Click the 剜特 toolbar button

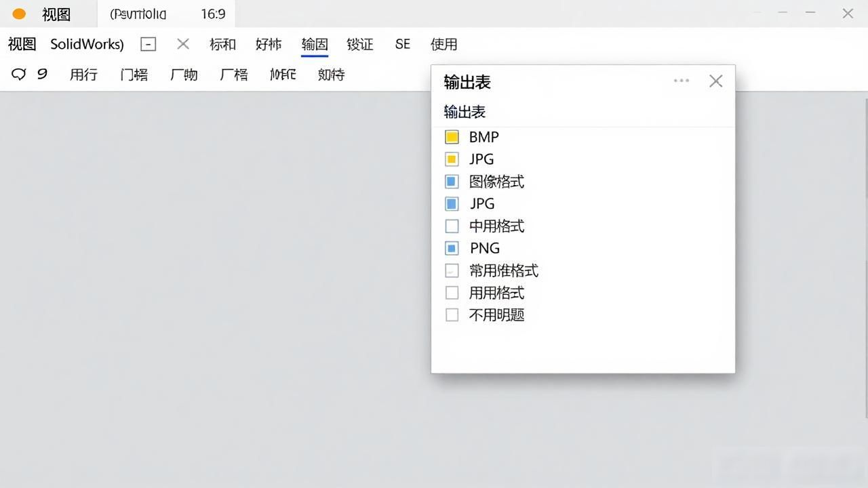pos(331,75)
